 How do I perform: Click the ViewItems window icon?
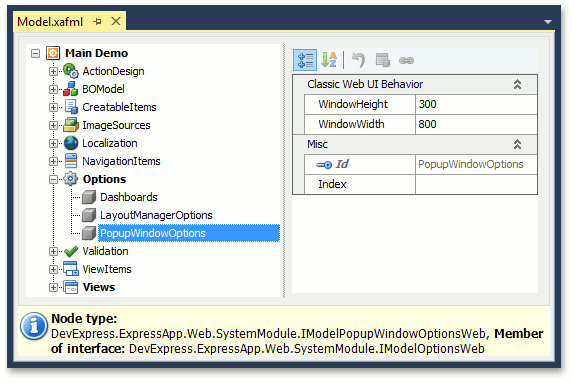(x=71, y=269)
